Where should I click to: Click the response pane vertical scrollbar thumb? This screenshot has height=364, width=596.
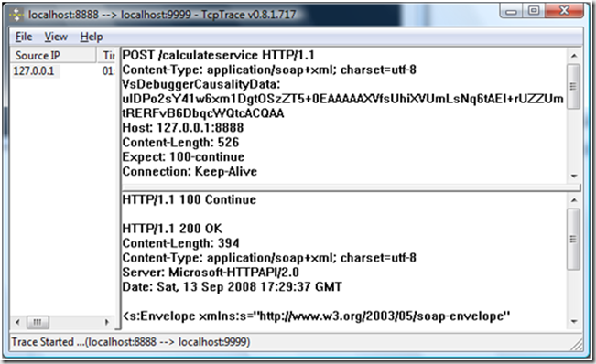pyautogui.click(x=574, y=239)
